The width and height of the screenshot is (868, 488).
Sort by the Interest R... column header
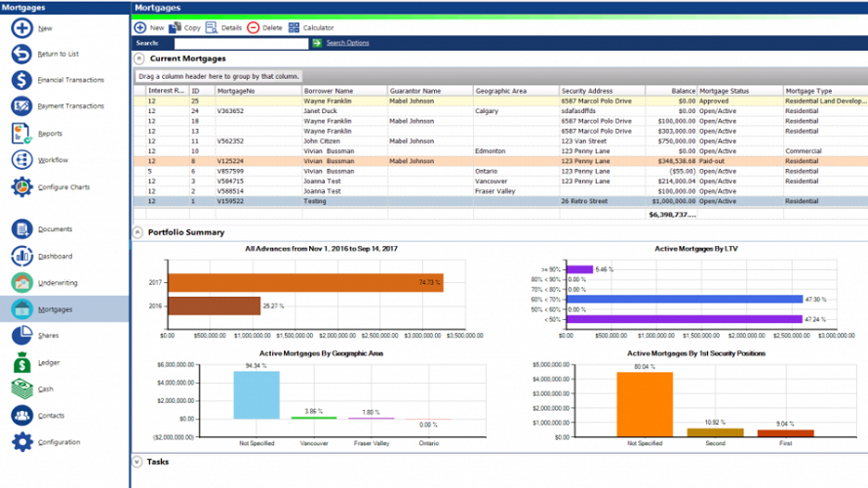point(167,91)
